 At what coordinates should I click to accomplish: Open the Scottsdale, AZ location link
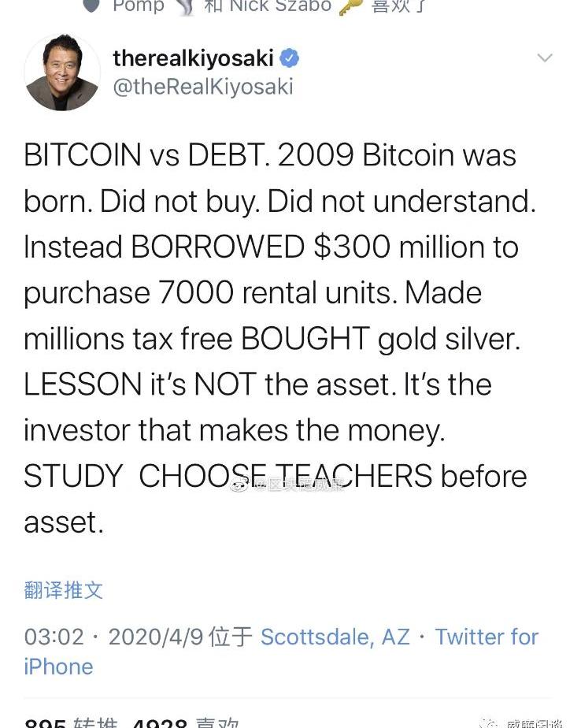click(x=335, y=637)
